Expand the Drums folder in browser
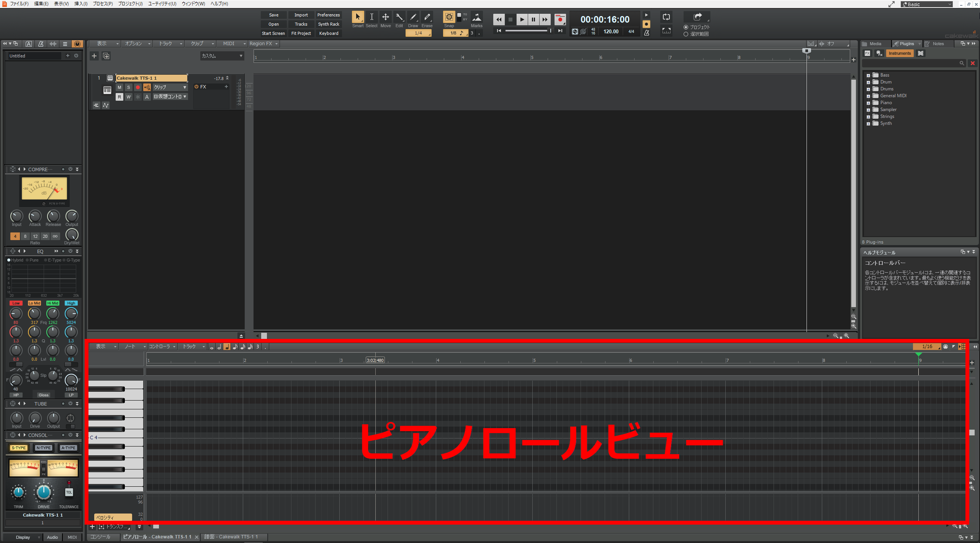The width and height of the screenshot is (980, 543). point(868,89)
